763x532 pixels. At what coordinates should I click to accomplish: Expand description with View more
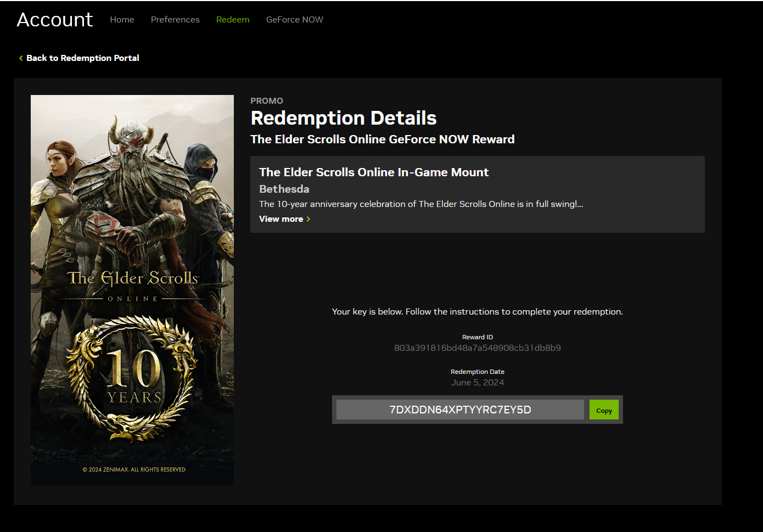[281, 219]
